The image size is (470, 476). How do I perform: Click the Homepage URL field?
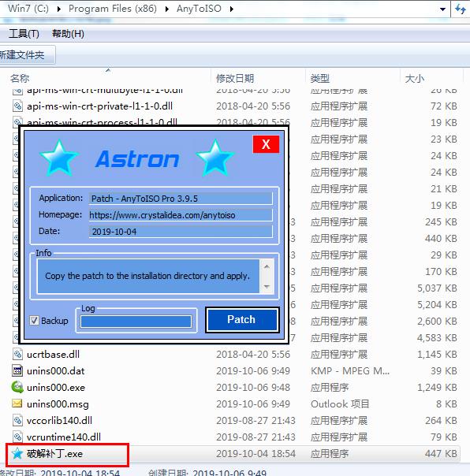point(181,215)
